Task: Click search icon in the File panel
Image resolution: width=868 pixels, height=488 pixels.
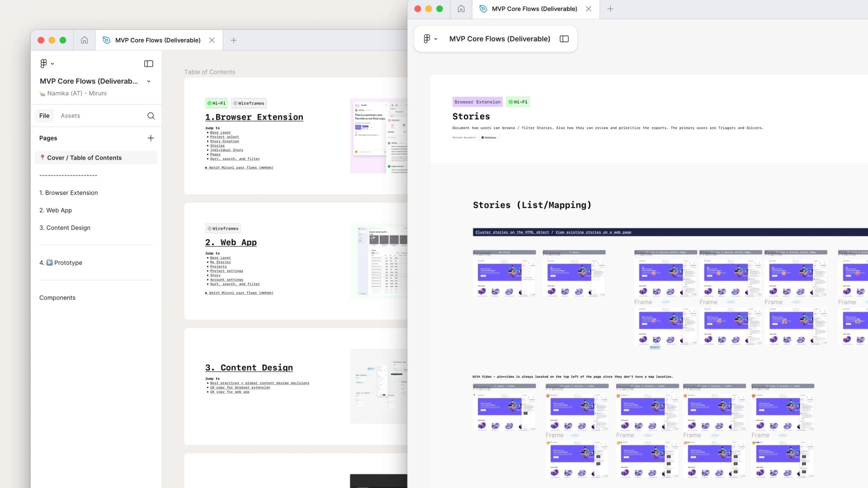Action: pyautogui.click(x=151, y=116)
